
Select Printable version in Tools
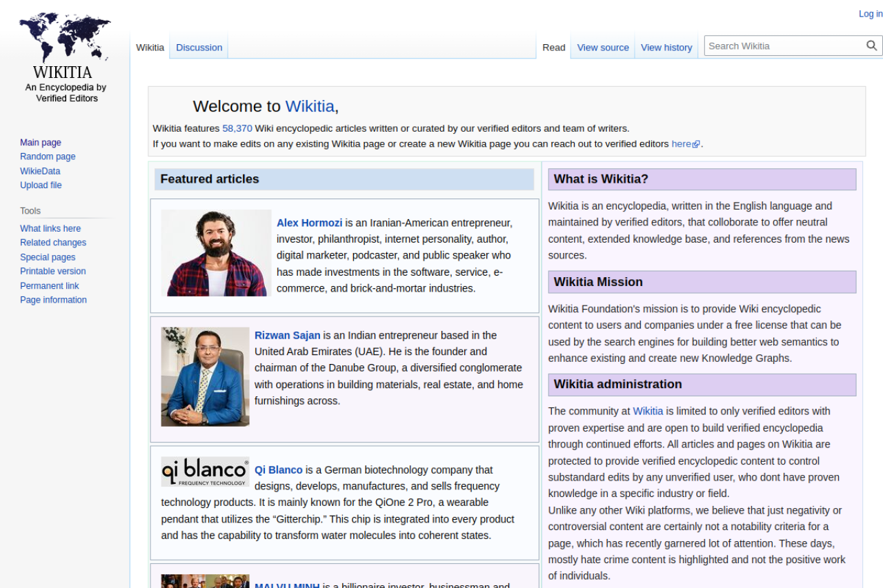click(53, 272)
